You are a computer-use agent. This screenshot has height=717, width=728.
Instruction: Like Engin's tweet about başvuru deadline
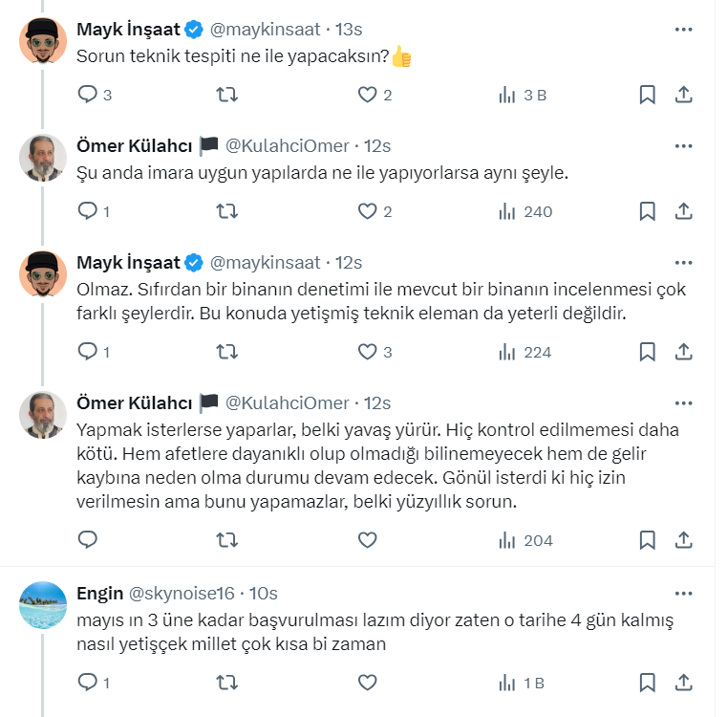(368, 683)
